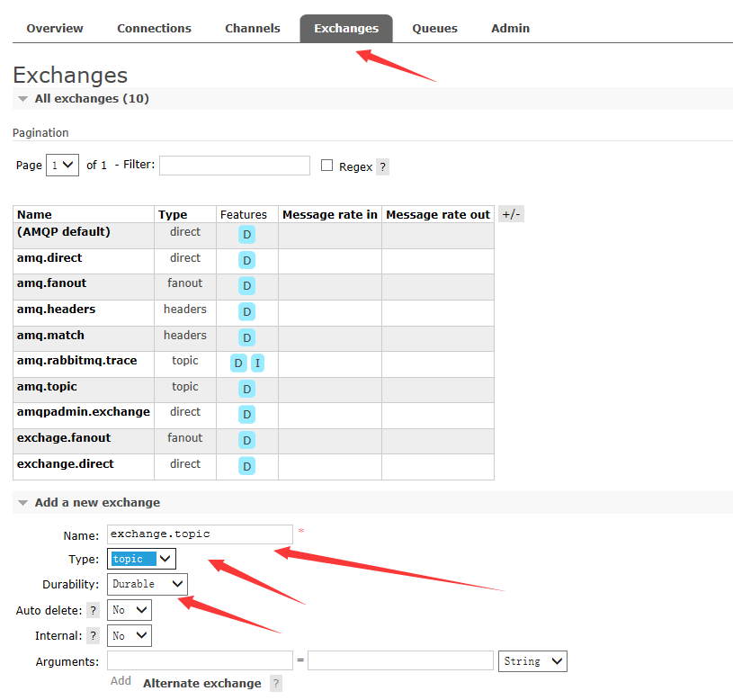The height and width of the screenshot is (700, 733).
Task: Sort table by Type column header
Action: tap(173, 215)
